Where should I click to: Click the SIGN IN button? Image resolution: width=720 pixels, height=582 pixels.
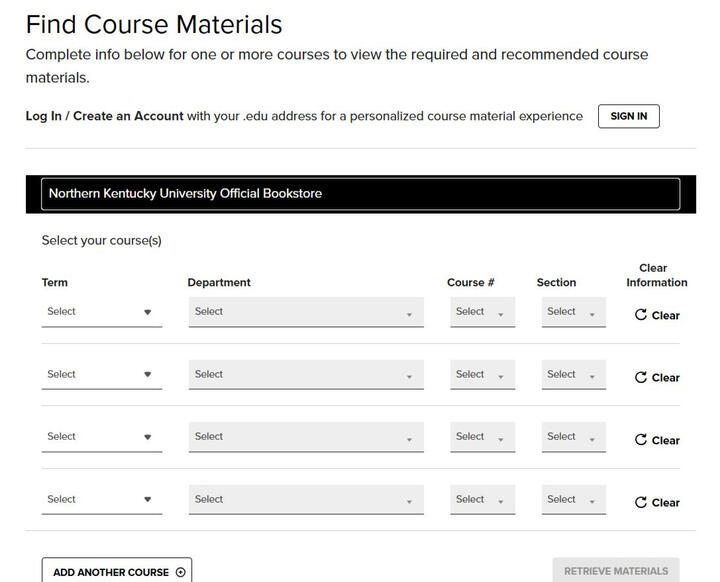(629, 116)
